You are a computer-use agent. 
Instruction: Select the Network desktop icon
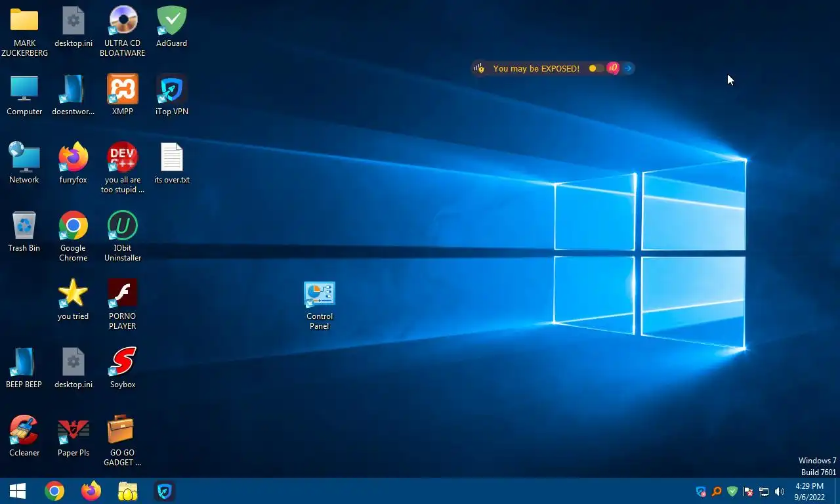tap(24, 163)
